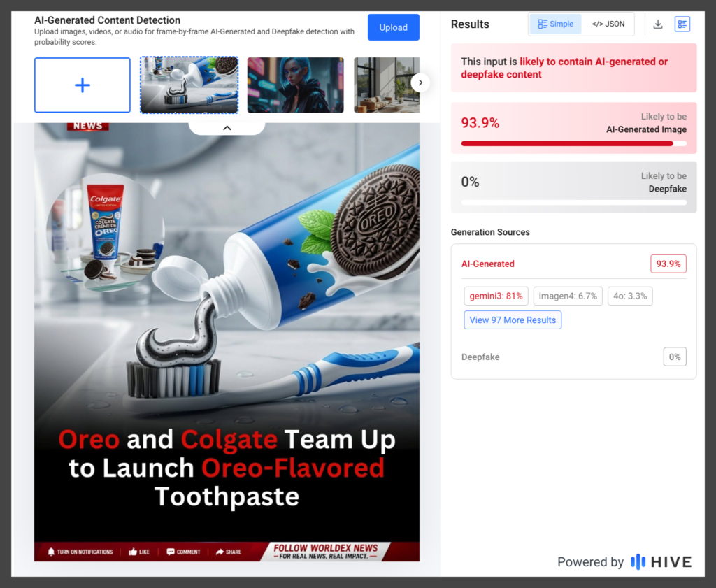The width and height of the screenshot is (716, 588).
Task: Click the Results heading
Action: coord(470,24)
